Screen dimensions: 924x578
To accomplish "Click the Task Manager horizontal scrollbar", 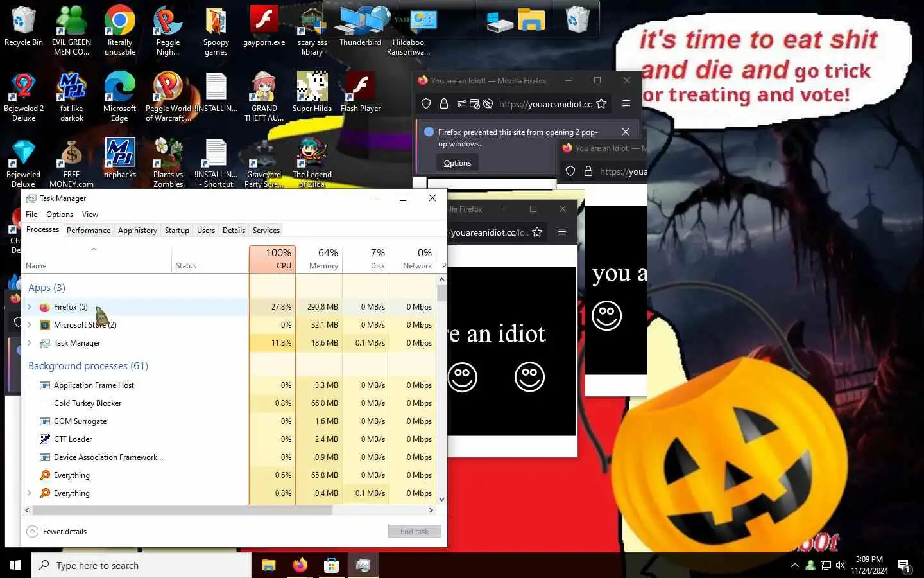I will 182,511.
